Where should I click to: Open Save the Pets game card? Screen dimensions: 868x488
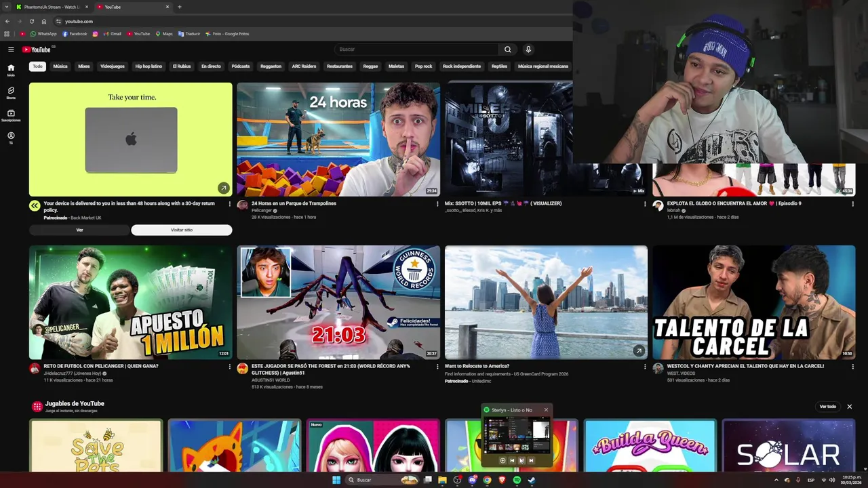pos(96,445)
